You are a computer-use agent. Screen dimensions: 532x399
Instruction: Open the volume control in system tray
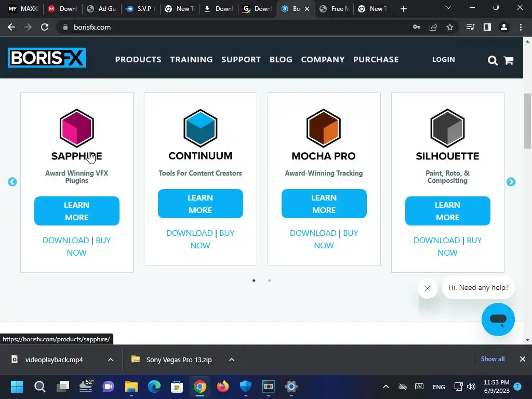[x=471, y=387]
